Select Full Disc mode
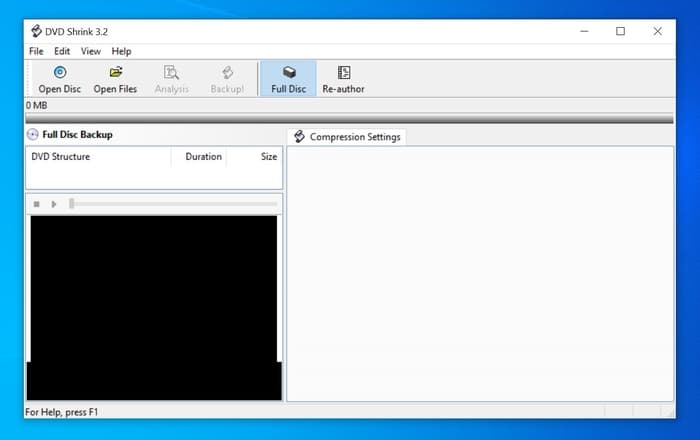The width and height of the screenshot is (700, 440). pyautogui.click(x=288, y=79)
